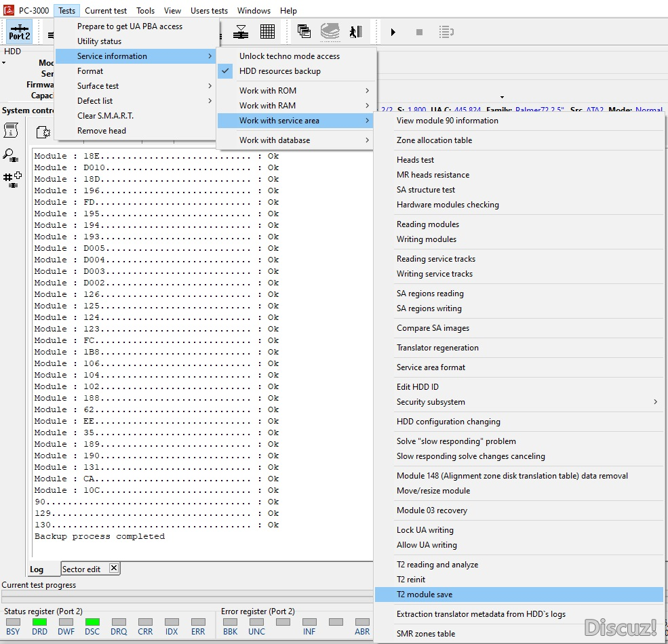
Task: Click the funnel-over-lines toolbar icon
Action: pos(241,31)
